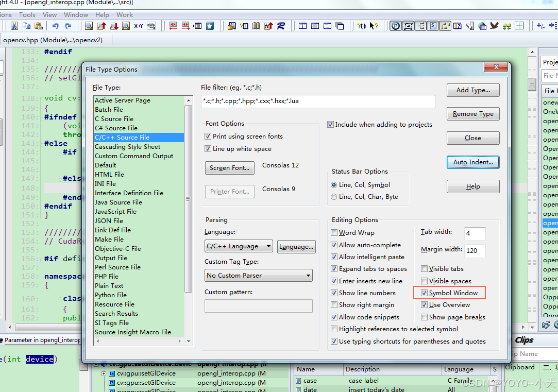Click the Cut scissors toolbar icon
This screenshot has height=392, width=558.
coord(14,26)
